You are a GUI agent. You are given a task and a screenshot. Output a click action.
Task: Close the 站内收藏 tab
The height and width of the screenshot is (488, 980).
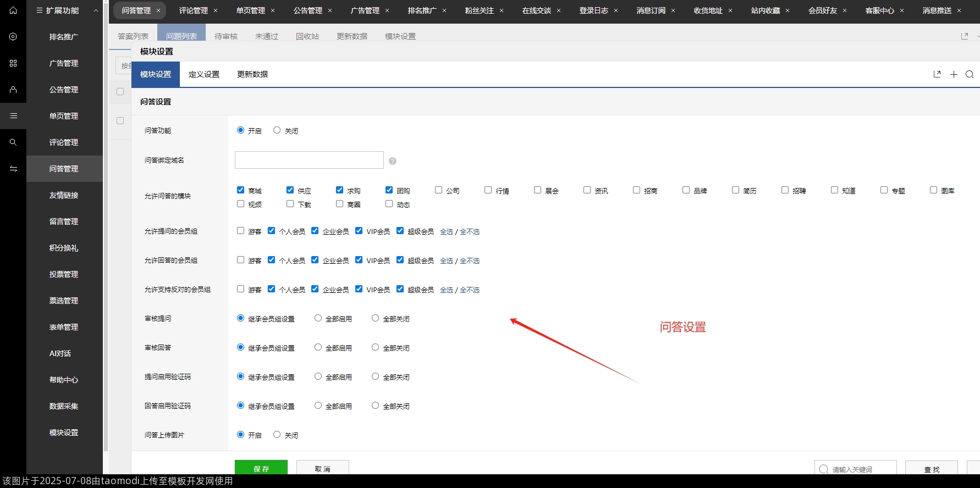coord(788,10)
